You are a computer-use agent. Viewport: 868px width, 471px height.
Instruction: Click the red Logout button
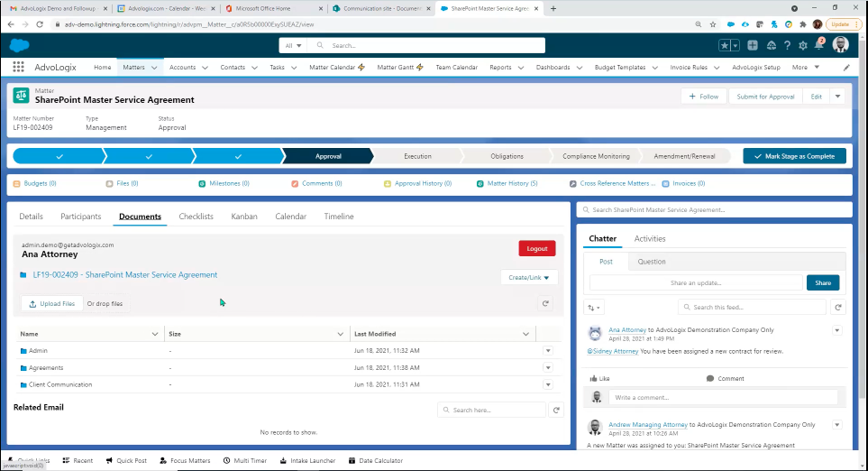[x=536, y=248]
